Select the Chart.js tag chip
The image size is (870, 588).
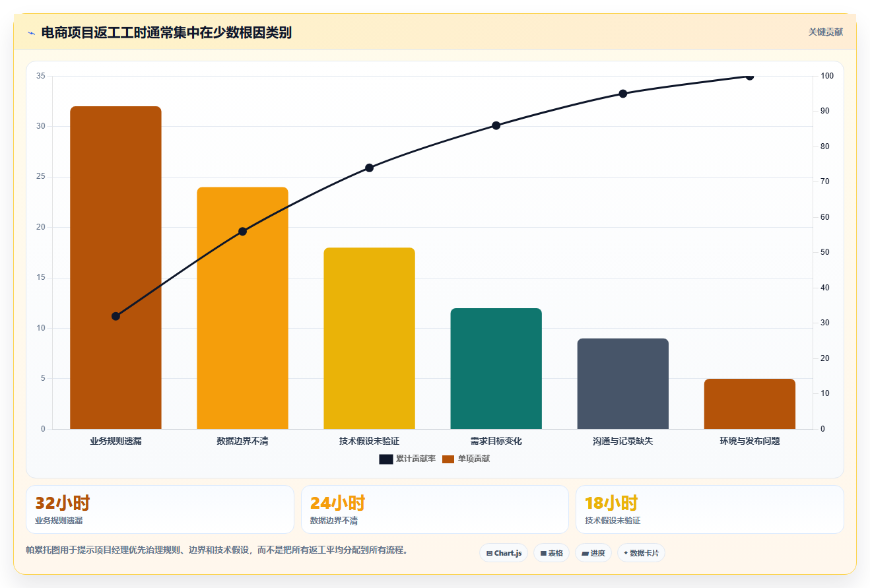pos(504,553)
